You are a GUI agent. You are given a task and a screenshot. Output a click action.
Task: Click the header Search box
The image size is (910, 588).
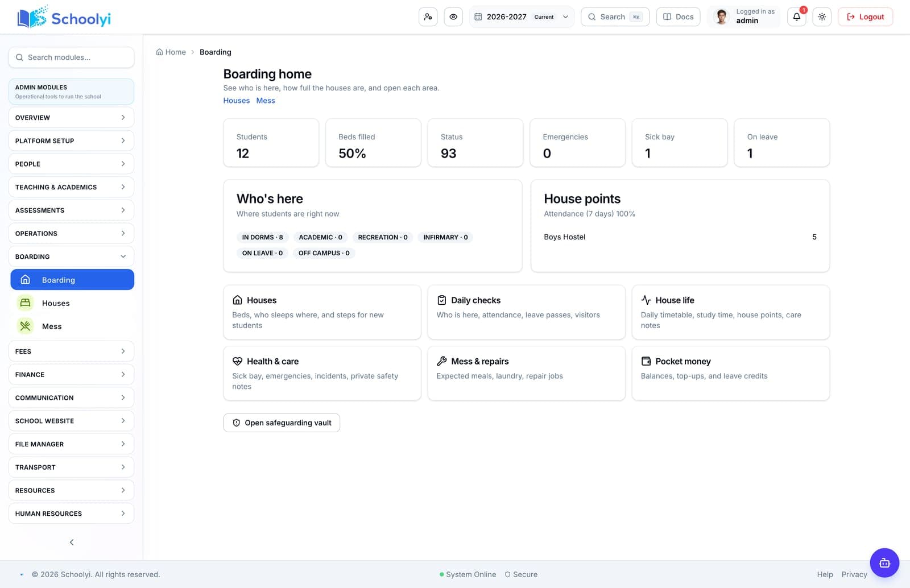[x=615, y=16]
